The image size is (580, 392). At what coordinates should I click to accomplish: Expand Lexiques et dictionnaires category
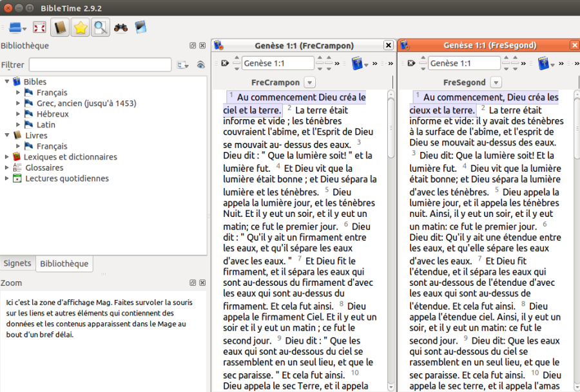(x=6, y=156)
